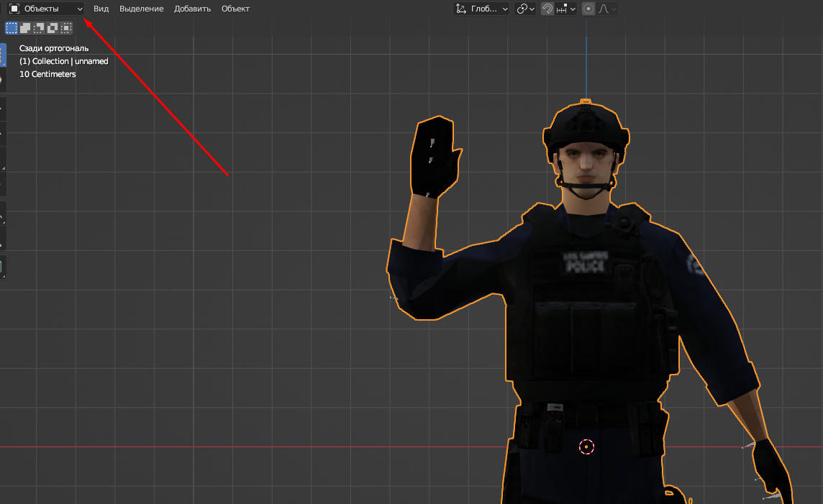Image resolution: width=823 pixels, height=504 pixels.
Task: Select the 'invert selection' mode icon
Action: point(53,28)
